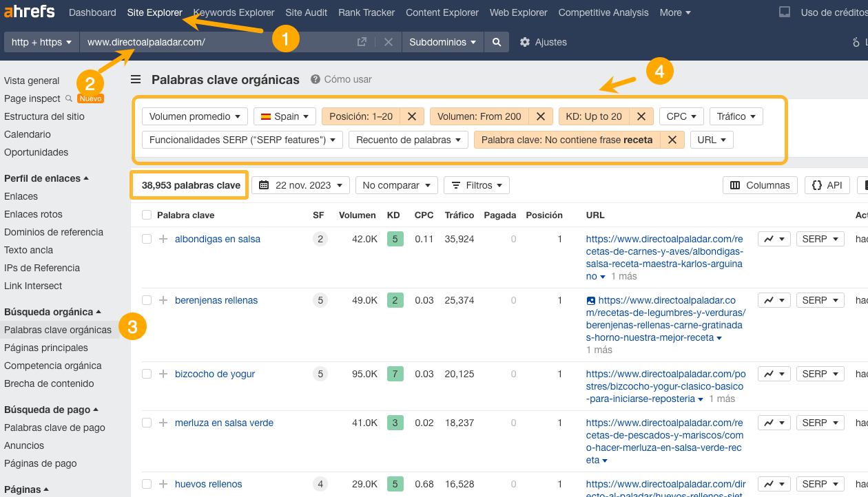This screenshot has height=497, width=868.
Task: Check the berenjenas rellenas row checkbox
Action: (x=147, y=299)
